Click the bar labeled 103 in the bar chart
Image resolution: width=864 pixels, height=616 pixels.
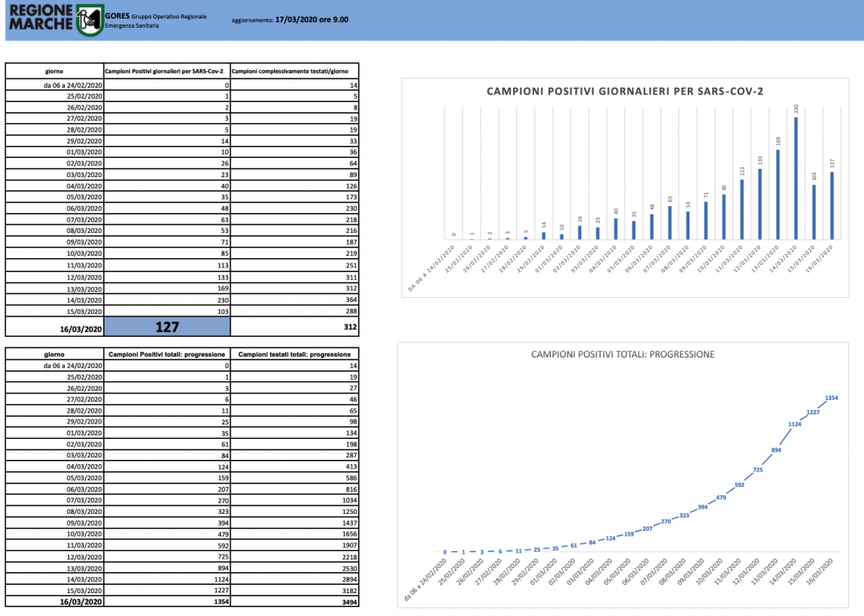pos(814,212)
